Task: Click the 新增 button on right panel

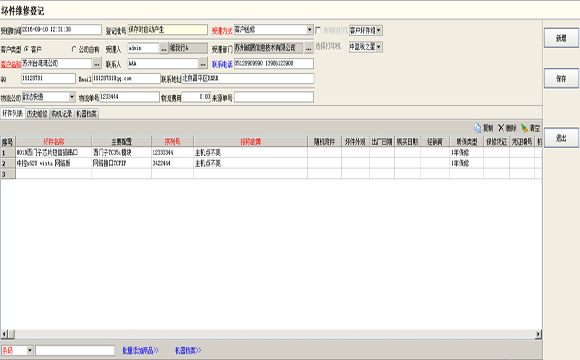Action: point(561,38)
